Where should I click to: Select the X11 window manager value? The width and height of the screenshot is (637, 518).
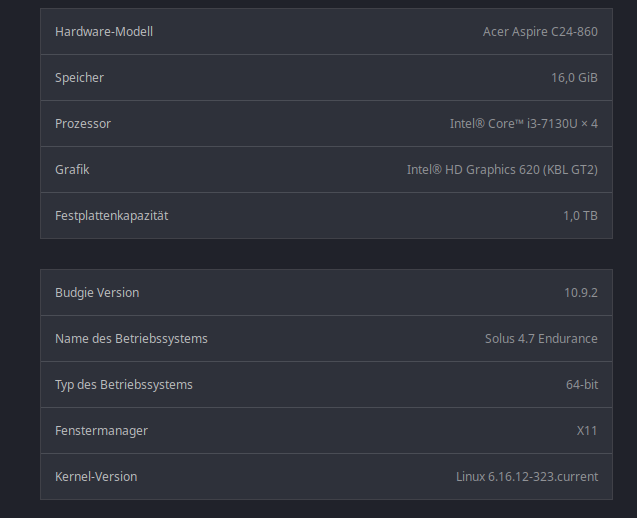(587, 430)
